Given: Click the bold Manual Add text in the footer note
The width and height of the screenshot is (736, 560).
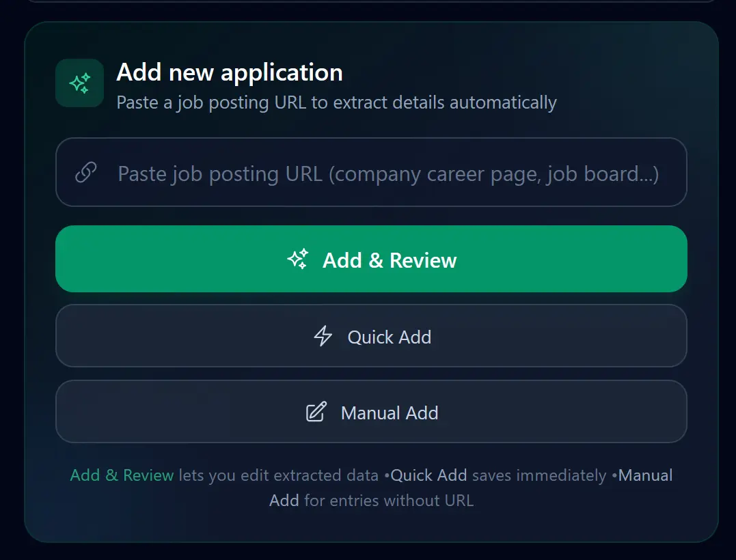Looking at the screenshot, I should [643, 475].
